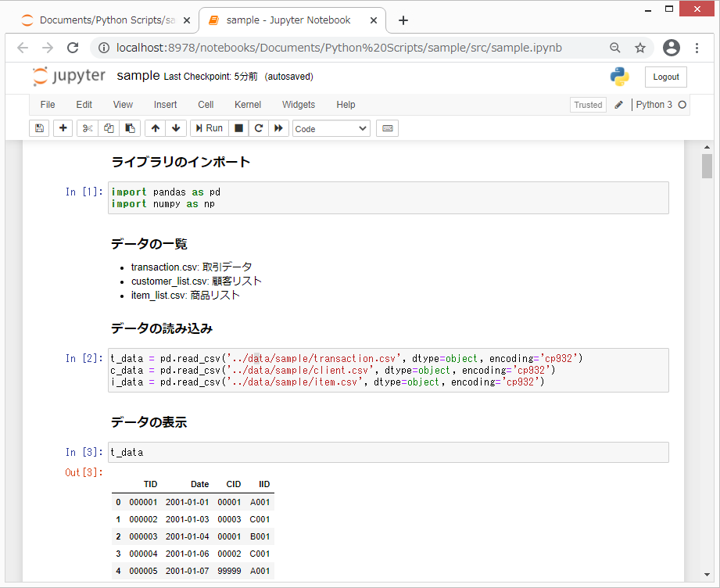Open command palette keyboard icon
720x588 pixels.
pyautogui.click(x=387, y=128)
